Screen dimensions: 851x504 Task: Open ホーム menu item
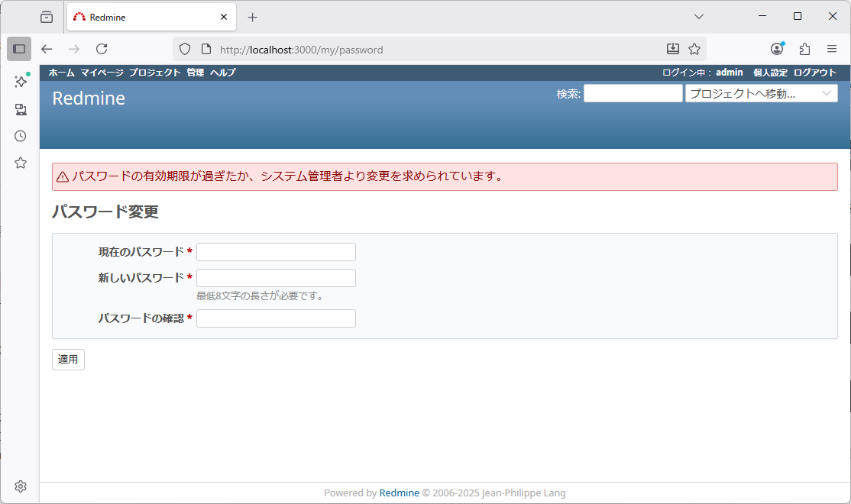click(61, 73)
